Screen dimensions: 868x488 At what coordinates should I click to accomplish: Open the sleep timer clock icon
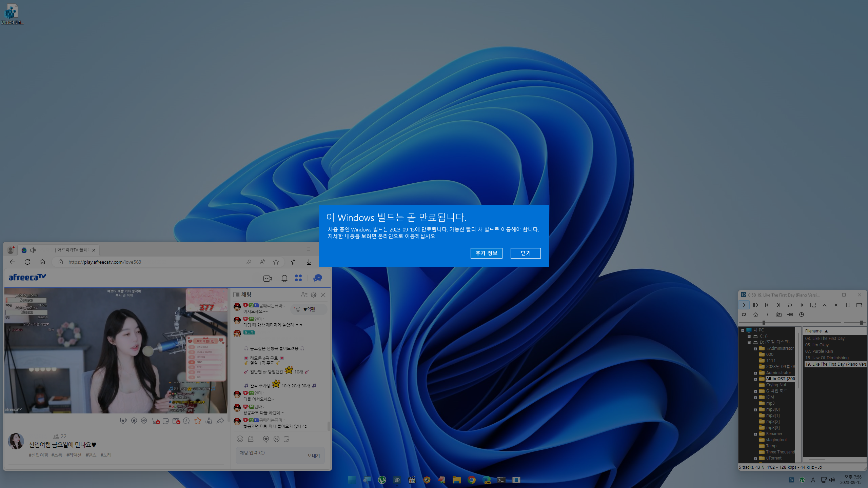click(802, 314)
